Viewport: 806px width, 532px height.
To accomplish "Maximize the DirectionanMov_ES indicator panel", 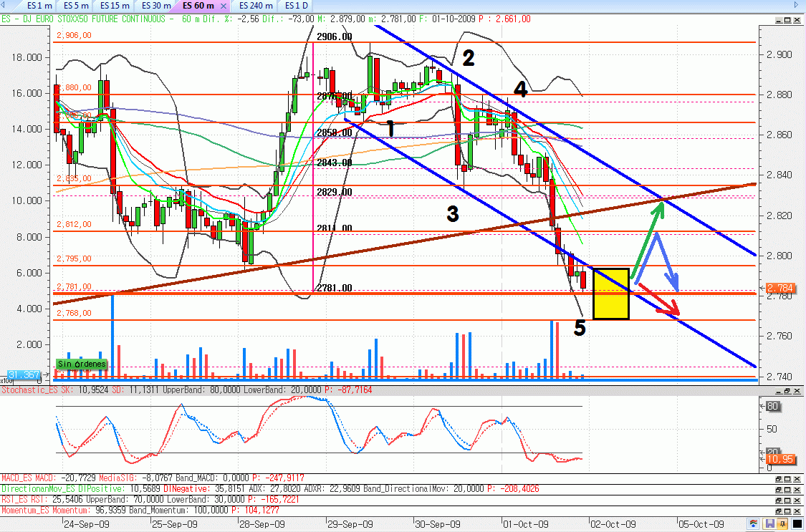I will [x=787, y=489].
